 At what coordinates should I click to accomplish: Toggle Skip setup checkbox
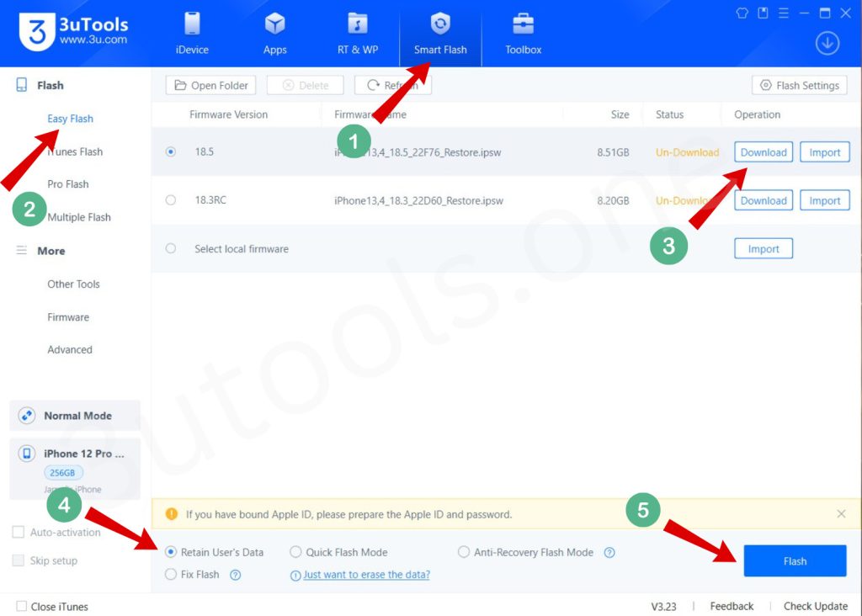pyautogui.click(x=19, y=560)
